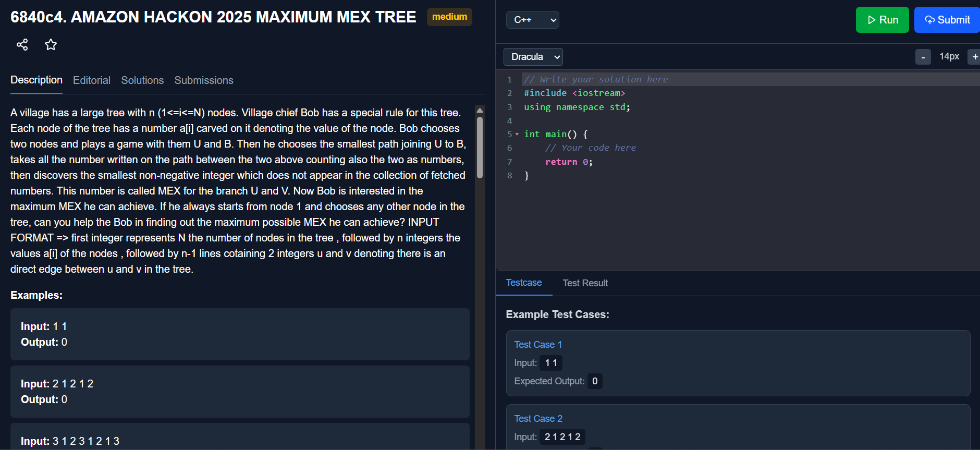Click the 'Input: 2 1 2 1 2' example

coord(240,392)
